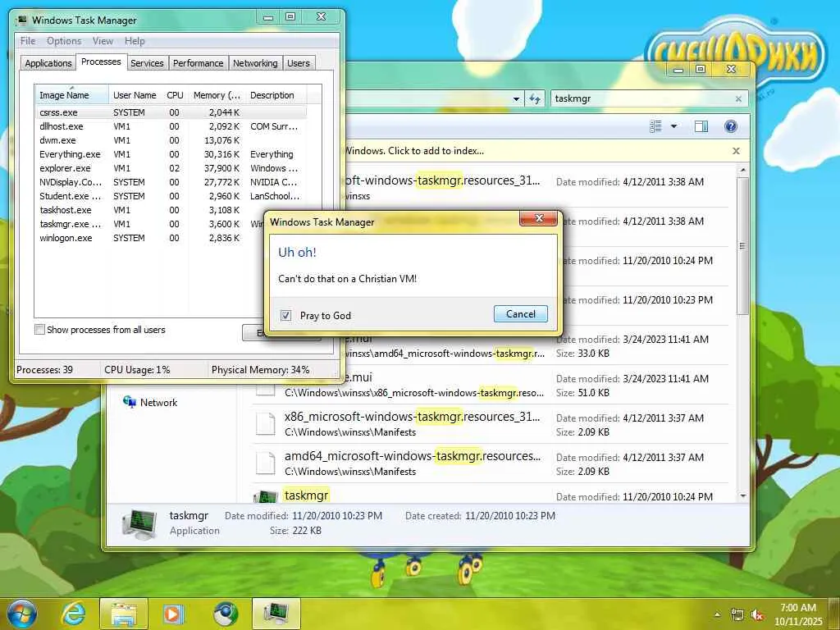Click the taskmgr search box in Explorer
This screenshot has height=630, width=840.
point(640,98)
